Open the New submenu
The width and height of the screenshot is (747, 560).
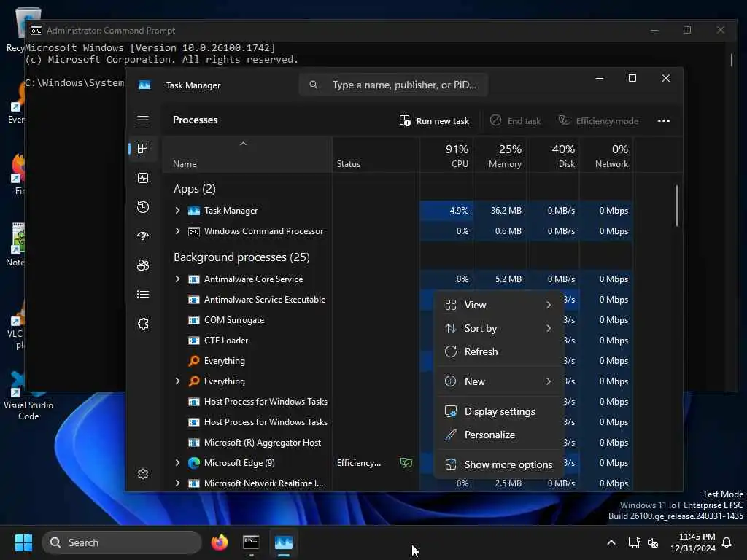498,381
